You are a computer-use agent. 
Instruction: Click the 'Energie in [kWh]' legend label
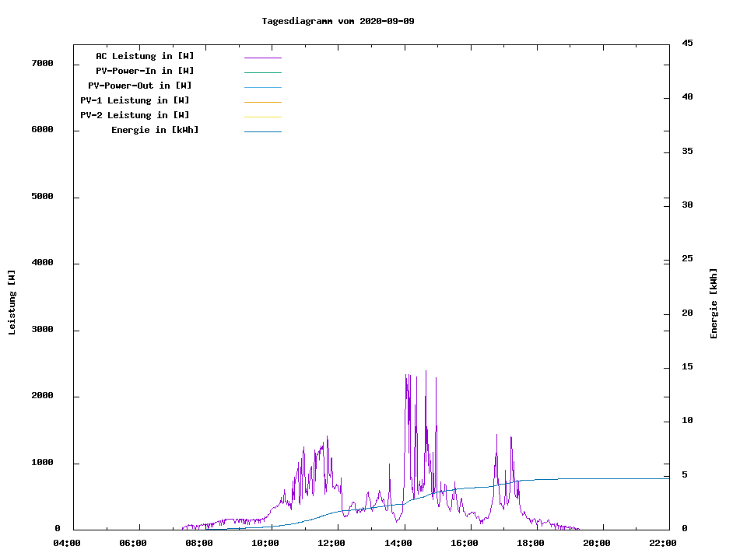pos(155,130)
